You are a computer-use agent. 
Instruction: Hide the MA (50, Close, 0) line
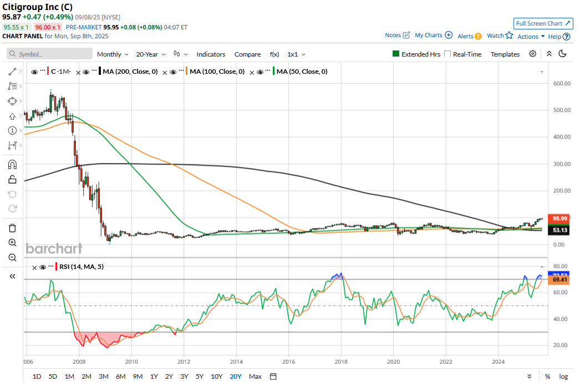(260, 72)
